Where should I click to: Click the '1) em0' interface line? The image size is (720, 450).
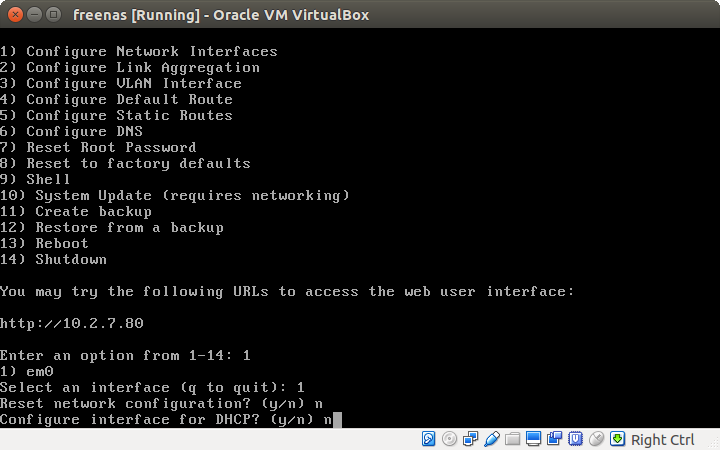tap(27, 372)
